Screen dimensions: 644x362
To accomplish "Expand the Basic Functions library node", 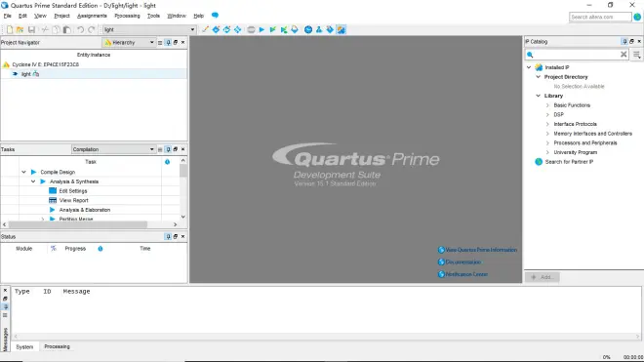I will (547, 105).
